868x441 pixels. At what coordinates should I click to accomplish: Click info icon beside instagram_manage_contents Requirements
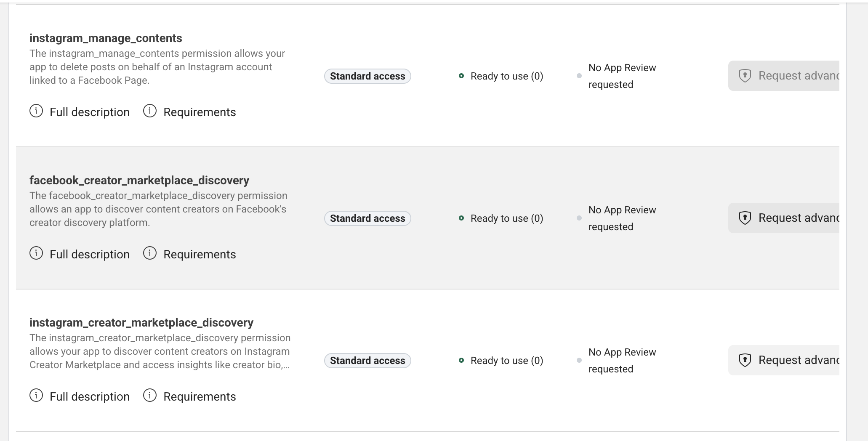click(x=150, y=111)
